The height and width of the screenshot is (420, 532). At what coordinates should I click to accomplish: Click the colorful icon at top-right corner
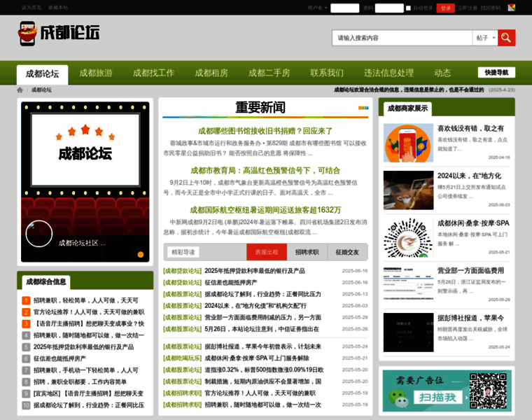tap(511, 8)
